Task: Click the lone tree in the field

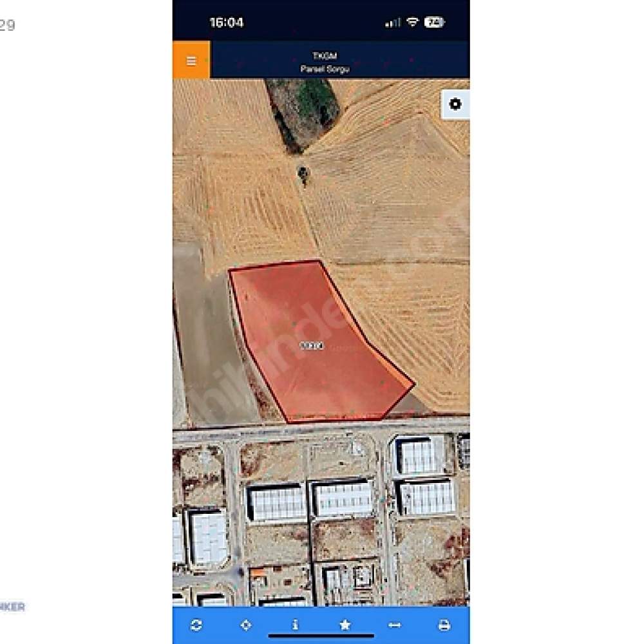Action: click(x=303, y=174)
